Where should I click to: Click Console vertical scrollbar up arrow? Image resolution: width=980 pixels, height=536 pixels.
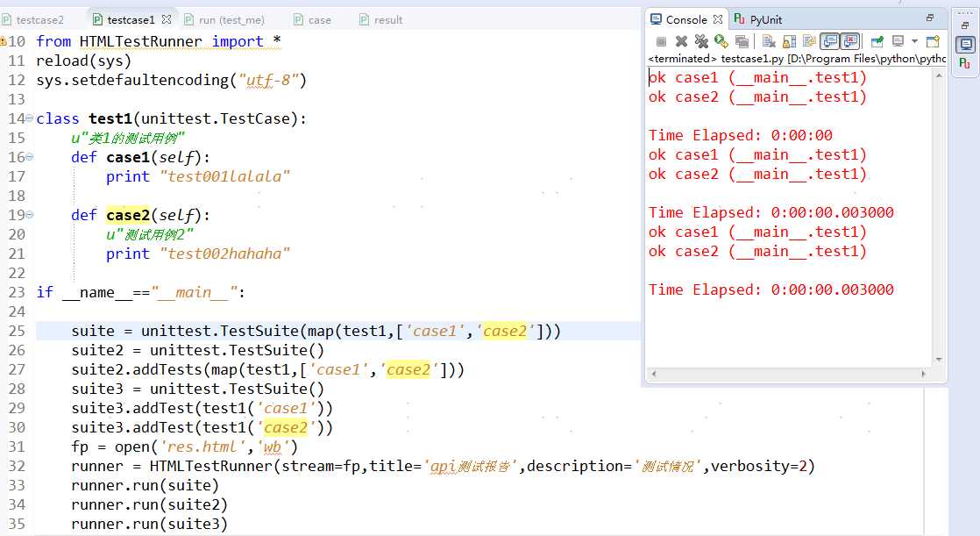tap(938, 75)
